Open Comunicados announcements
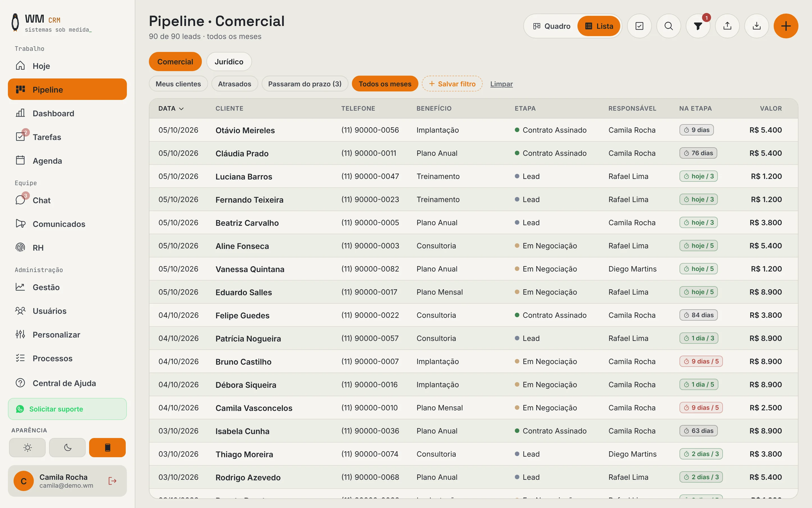The image size is (812, 508). [67, 224]
